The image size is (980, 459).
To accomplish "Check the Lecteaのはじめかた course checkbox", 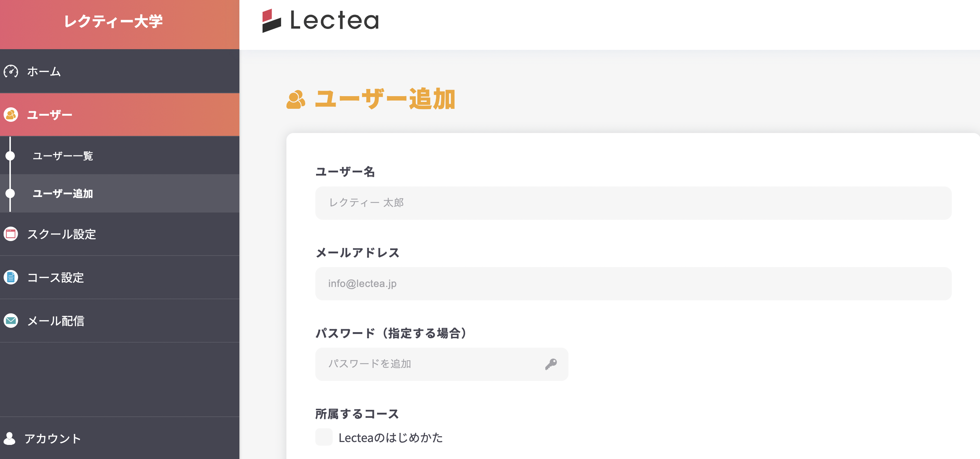I will coord(324,437).
